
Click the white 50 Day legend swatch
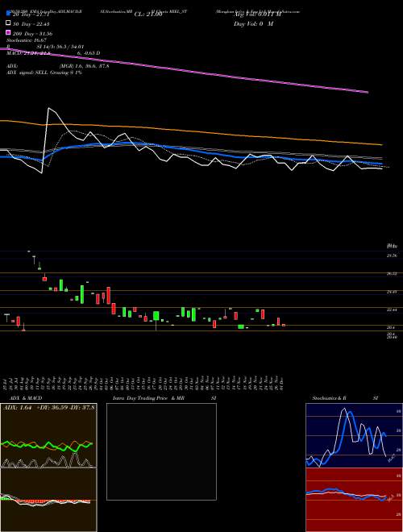coord(8,23)
